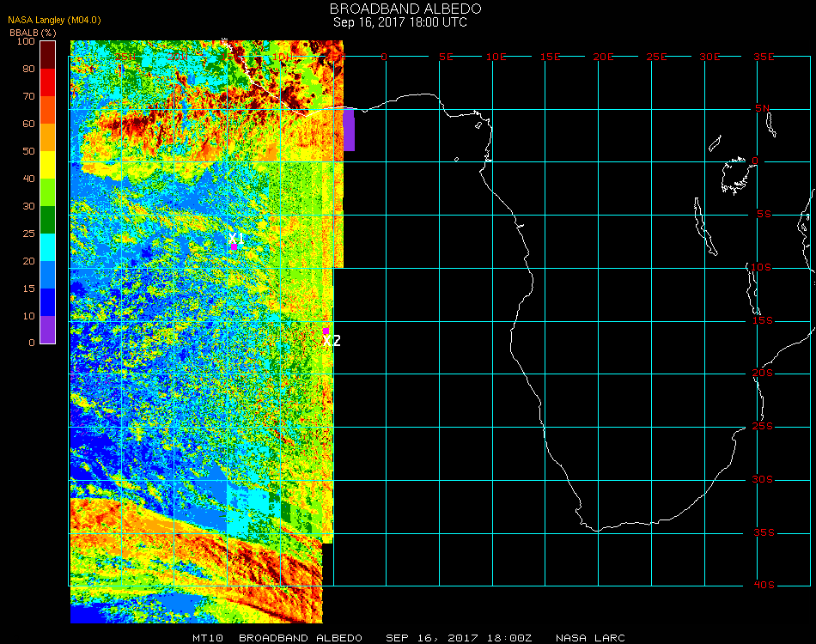Click the '0' equator latitude label on the right
The image size is (816, 644).
[755, 161]
